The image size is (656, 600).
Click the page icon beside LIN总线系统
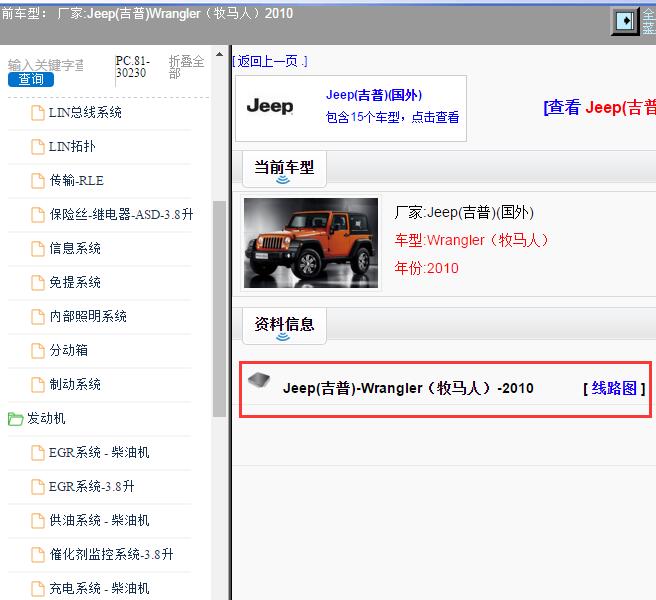click(x=38, y=113)
